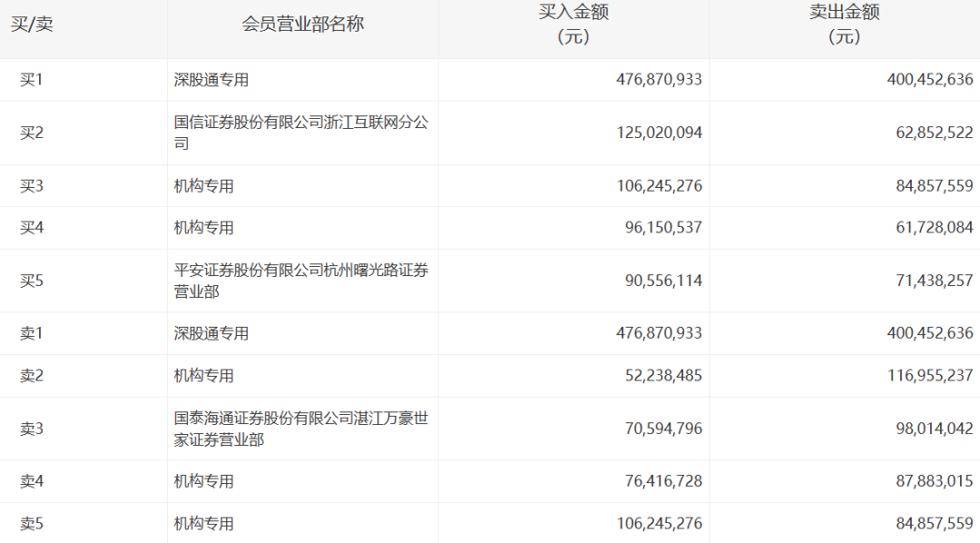
Task: Click the 会员营业部名称 column header
Action: coord(302,25)
